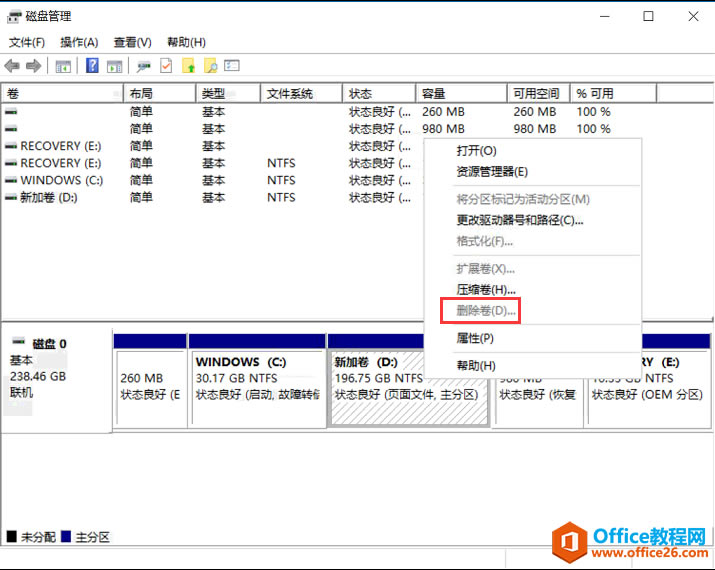Click the 980 MB capacity cell in the volume list
This screenshot has width=715, height=570.
(443, 129)
